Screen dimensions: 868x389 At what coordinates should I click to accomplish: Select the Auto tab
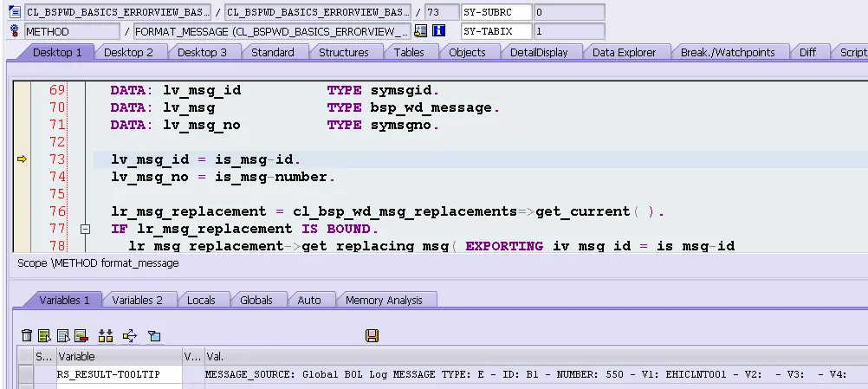point(309,300)
